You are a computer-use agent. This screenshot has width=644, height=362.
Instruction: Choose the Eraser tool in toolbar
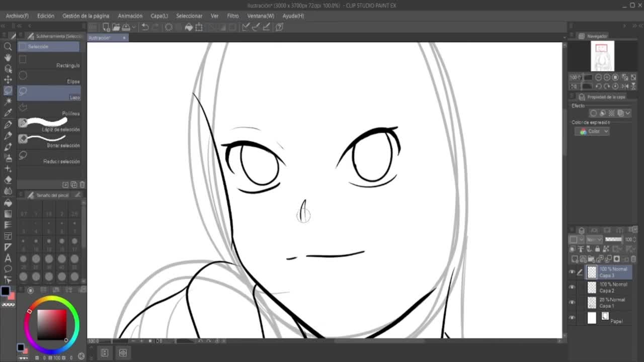point(8,179)
